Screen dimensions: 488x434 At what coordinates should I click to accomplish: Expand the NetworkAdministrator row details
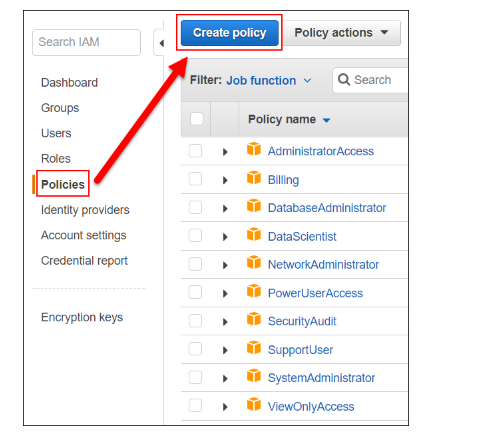(x=225, y=265)
